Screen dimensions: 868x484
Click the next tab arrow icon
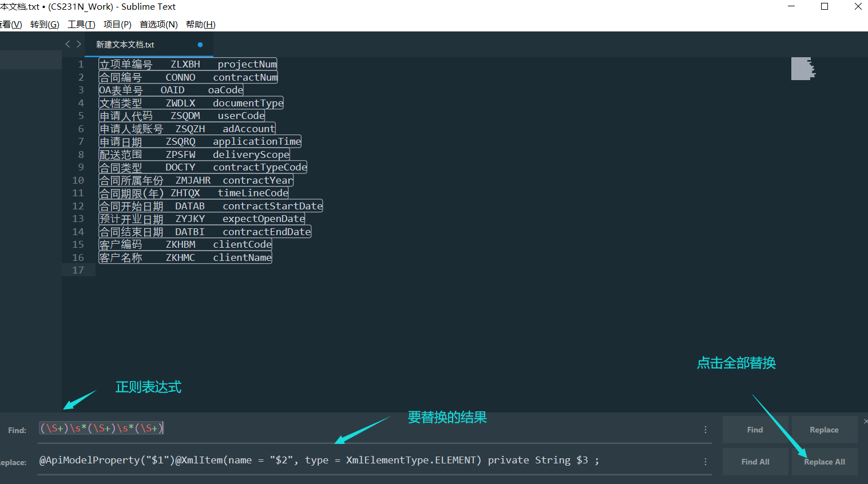[x=79, y=44]
